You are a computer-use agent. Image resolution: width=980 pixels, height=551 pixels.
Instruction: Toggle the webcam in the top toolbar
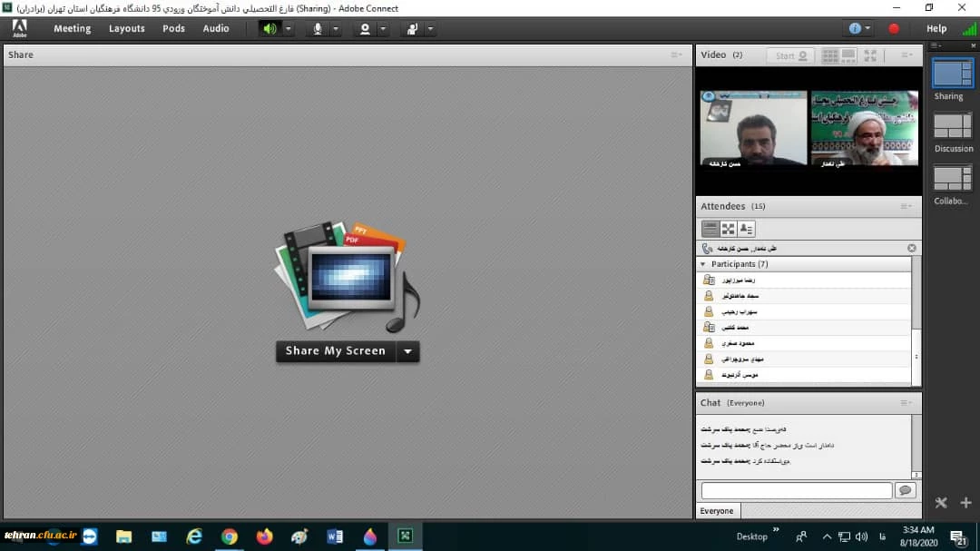[365, 28]
